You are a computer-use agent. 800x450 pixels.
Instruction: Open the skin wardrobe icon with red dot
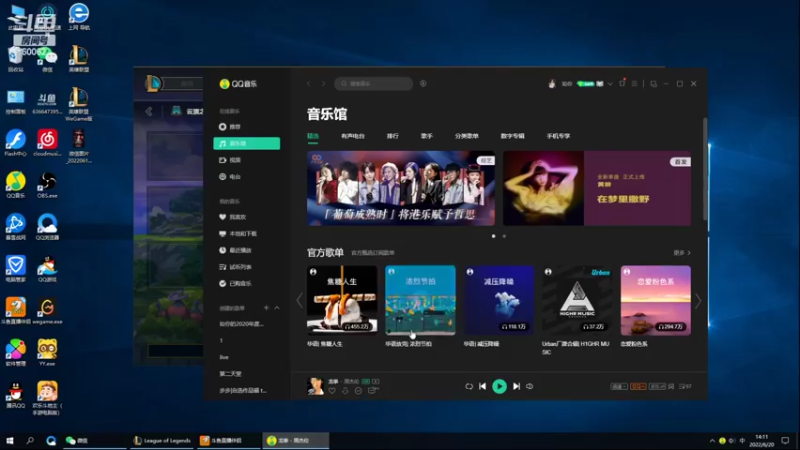coord(622,83)
